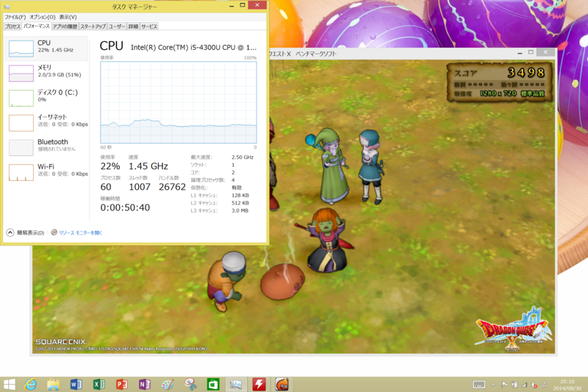Viewport: 588px width, 392px height.
Task: Open the Paint app from taskbar
Action: (168, 385)
